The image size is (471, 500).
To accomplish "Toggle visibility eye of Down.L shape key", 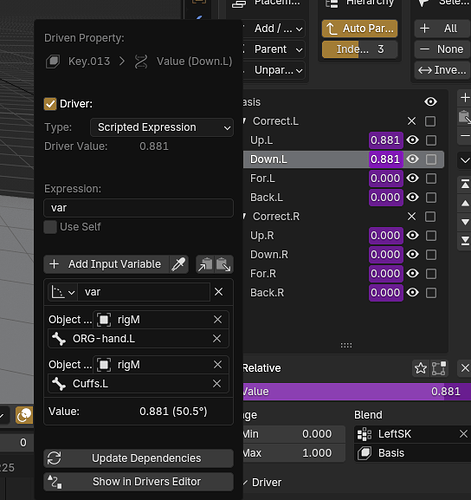I will 413,159.
